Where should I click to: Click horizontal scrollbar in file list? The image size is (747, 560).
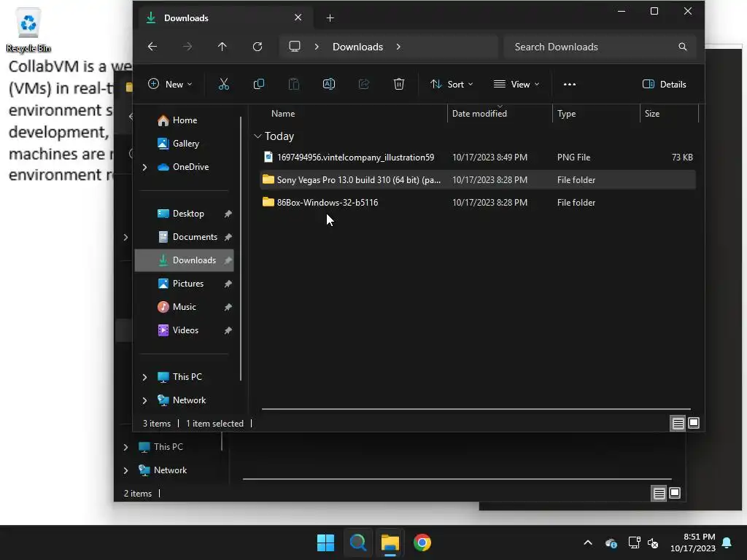coord(476,408)
